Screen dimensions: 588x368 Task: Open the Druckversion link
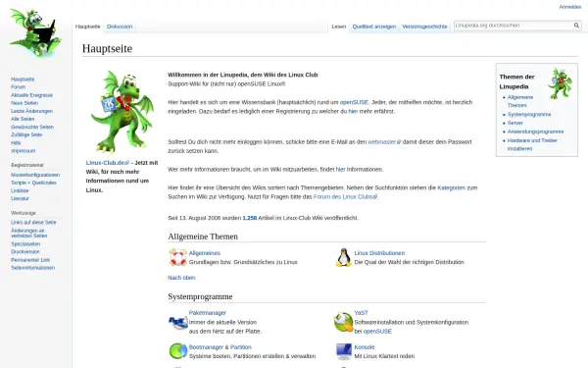[25, 252]
